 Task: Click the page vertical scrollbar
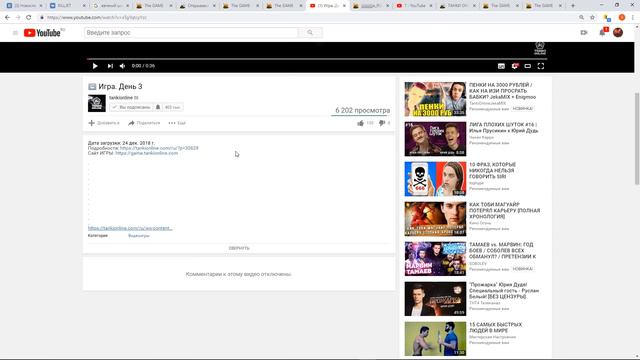[x=637, y=139]
